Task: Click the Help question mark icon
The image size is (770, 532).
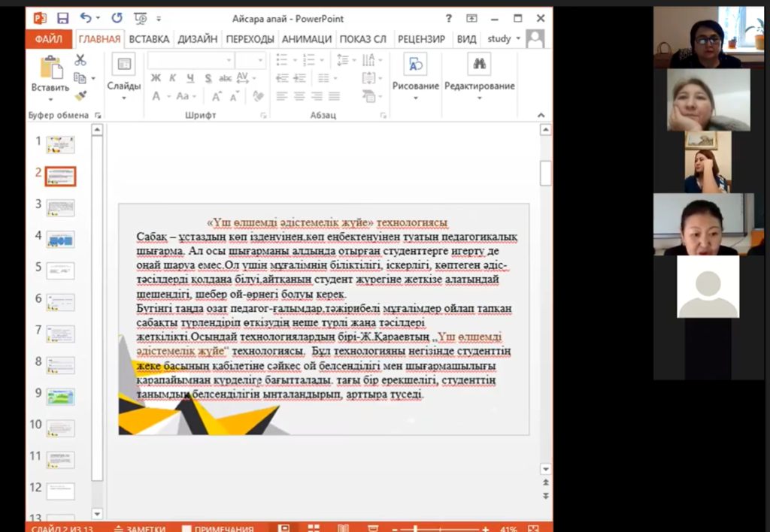Action: pos(449,18)
